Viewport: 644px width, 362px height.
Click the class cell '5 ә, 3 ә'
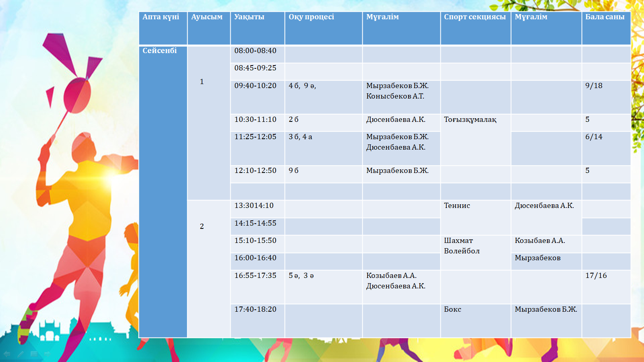(324, 287)
